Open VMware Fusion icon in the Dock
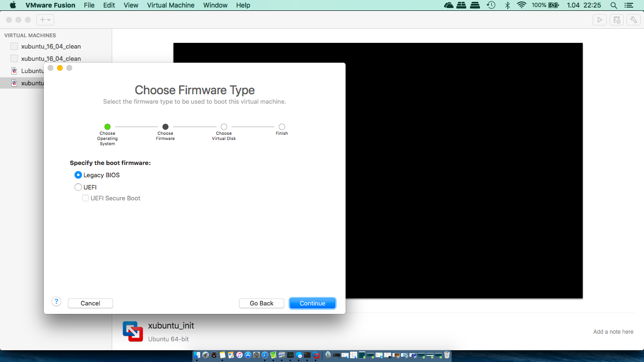The height and width of the screenshot is (362, 644). pos(316,355)
